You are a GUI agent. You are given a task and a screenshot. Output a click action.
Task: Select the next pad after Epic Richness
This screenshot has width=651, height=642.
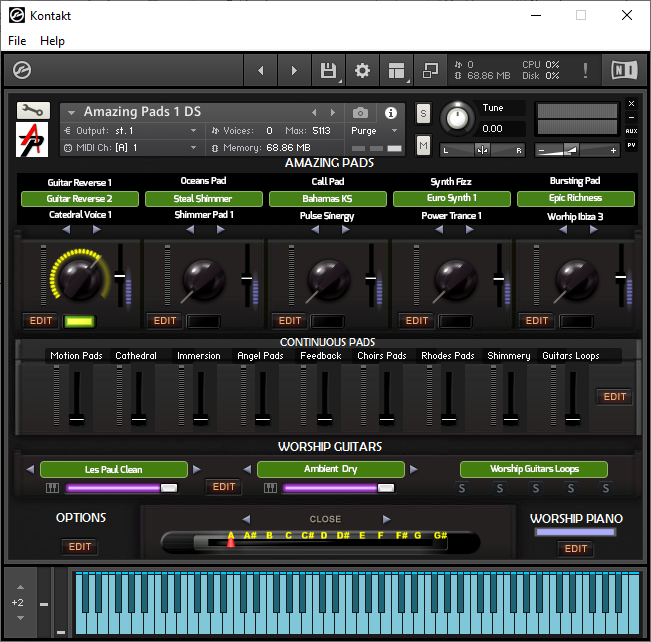click(x=593, y=229)
